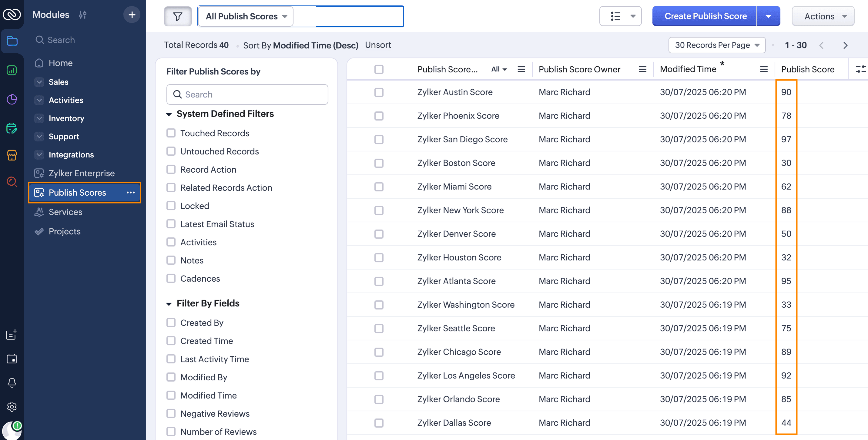The width and height of the screenshot is (868, 440).
Task: Open the settings gear in left rail
Action: (x=12, y=407)
